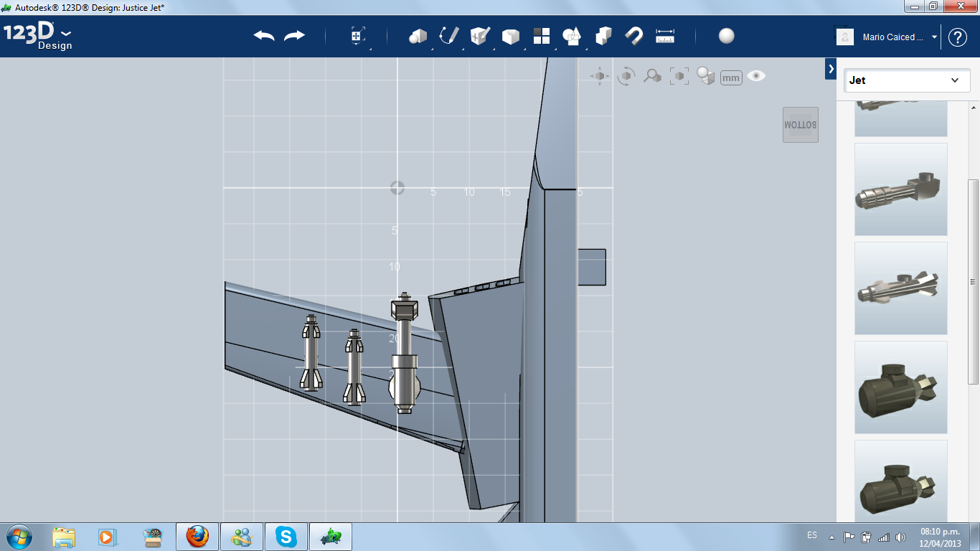980x551 pixels.
Task: Select the large bomb model under wing
Action: tap(404, 353)
